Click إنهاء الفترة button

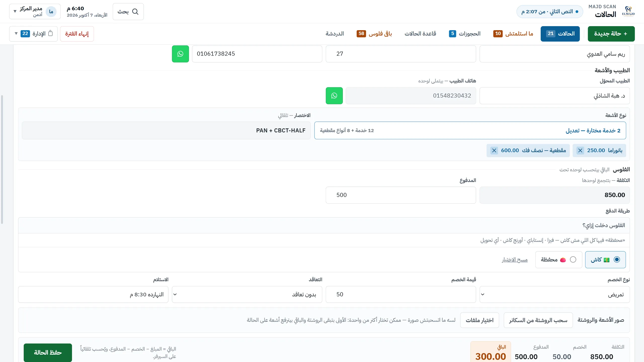point(77,34)
